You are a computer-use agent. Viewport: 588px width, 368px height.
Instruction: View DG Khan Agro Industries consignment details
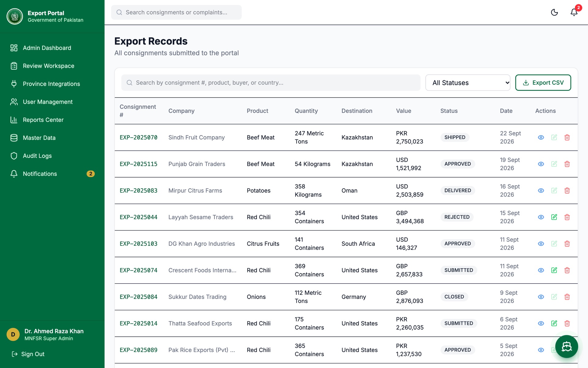541,244
